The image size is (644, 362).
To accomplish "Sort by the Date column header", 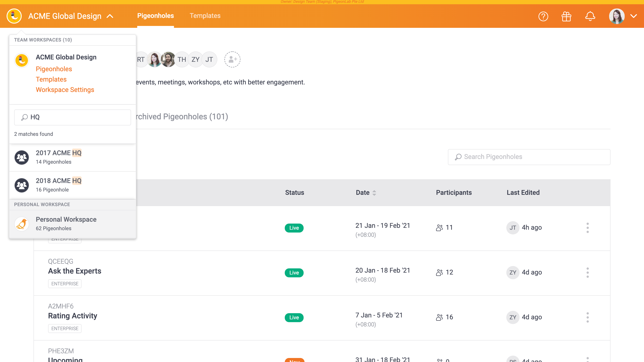I will point(366,192).
